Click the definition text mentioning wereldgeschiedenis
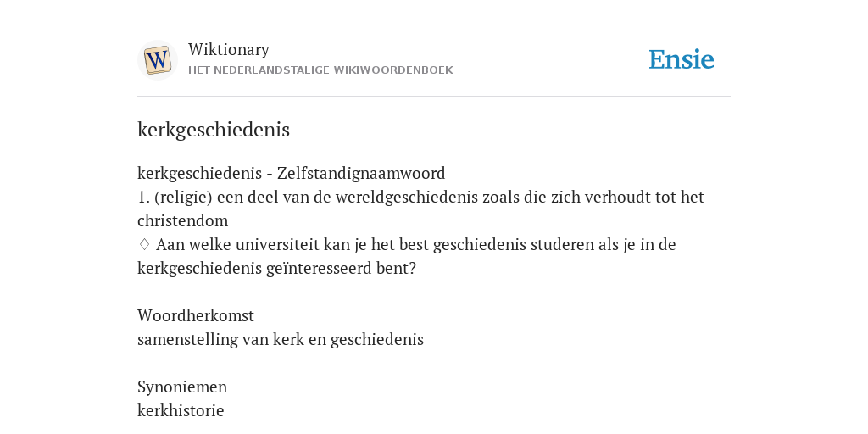This screenshot has width=868, height=434. click(x=420, y=209)
